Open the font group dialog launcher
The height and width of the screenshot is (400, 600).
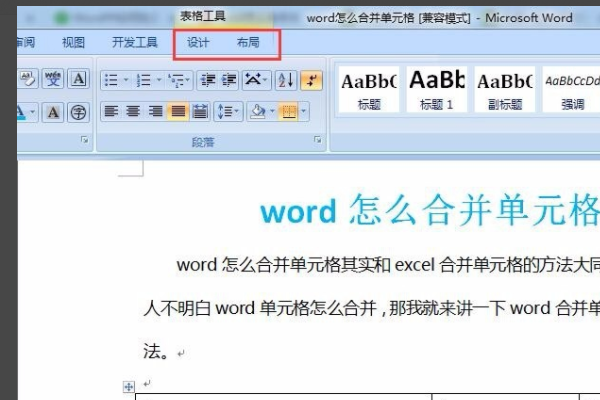(x=85, y=140)
